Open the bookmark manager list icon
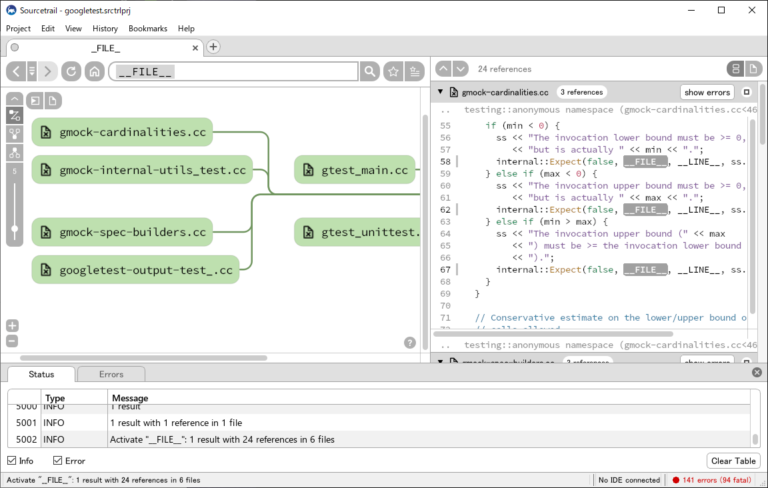The height and width of the screenshot is (488, 768). click(x=415, y=71)
